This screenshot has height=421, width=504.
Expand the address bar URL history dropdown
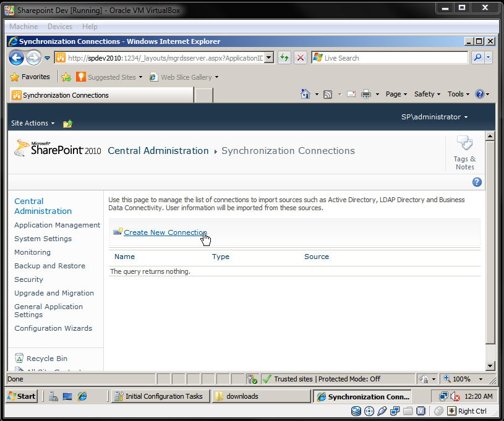(x=269, y=58)
